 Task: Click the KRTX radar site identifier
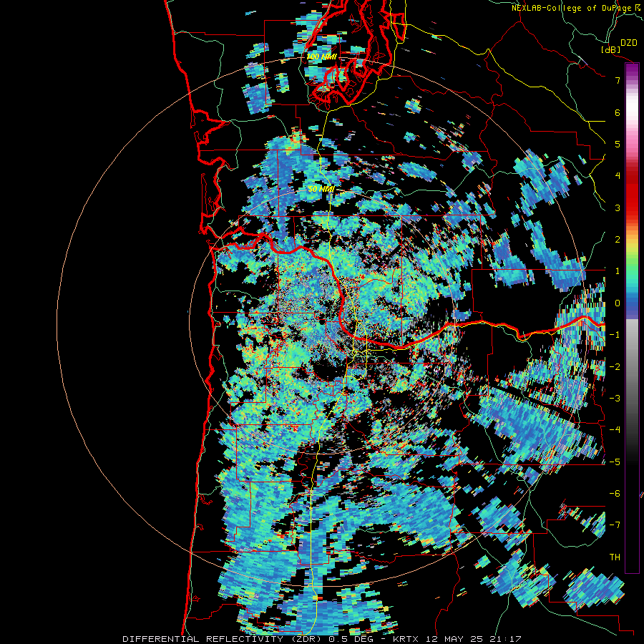[x=404, y=639]
